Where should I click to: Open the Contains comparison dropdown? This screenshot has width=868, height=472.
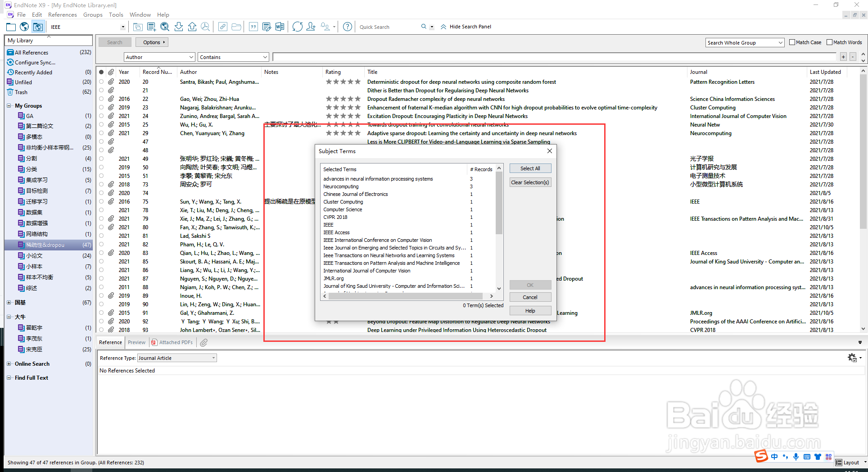pyautogui.click(x=234, y=57)
